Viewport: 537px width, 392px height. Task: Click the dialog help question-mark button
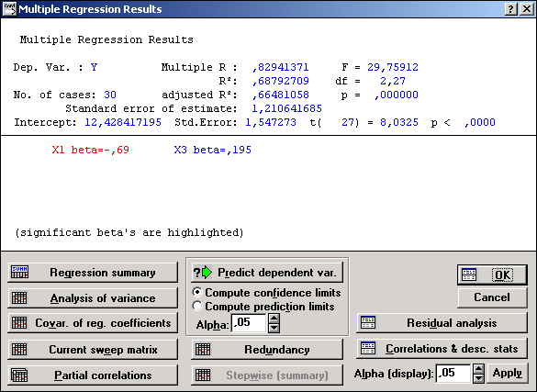[510, 9]
